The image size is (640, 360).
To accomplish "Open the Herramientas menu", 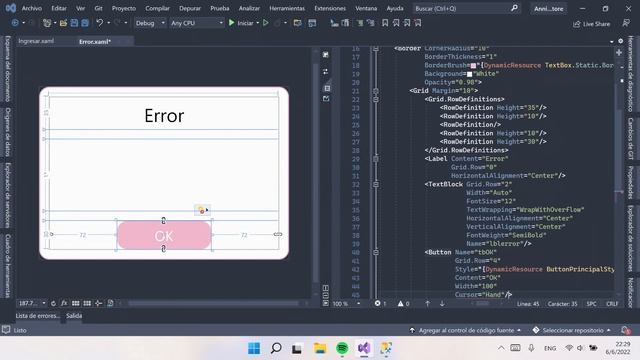I will pos(287,8).
